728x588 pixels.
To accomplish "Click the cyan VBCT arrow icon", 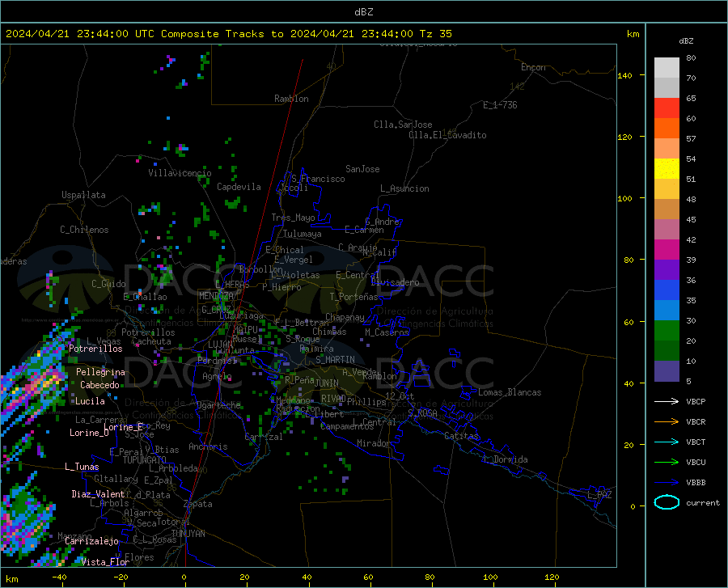I will (667, 442).
